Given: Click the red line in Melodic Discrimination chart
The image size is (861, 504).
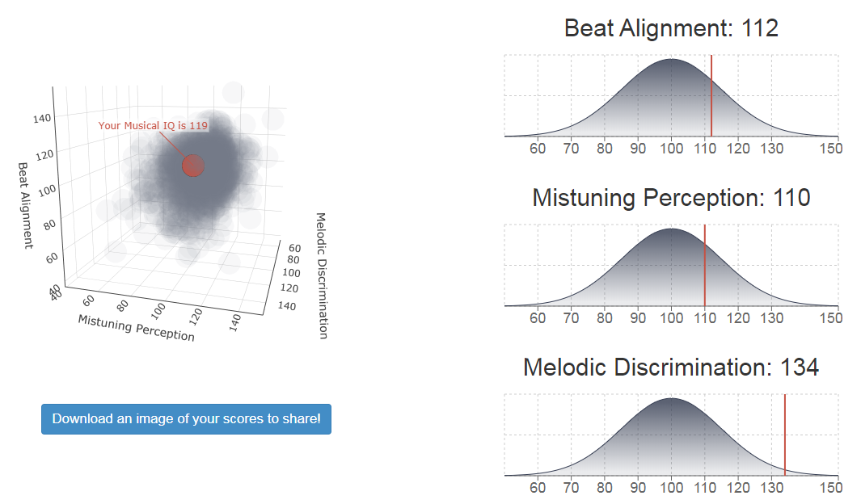Looking at the screenshot, I should [x=785, y=435].
